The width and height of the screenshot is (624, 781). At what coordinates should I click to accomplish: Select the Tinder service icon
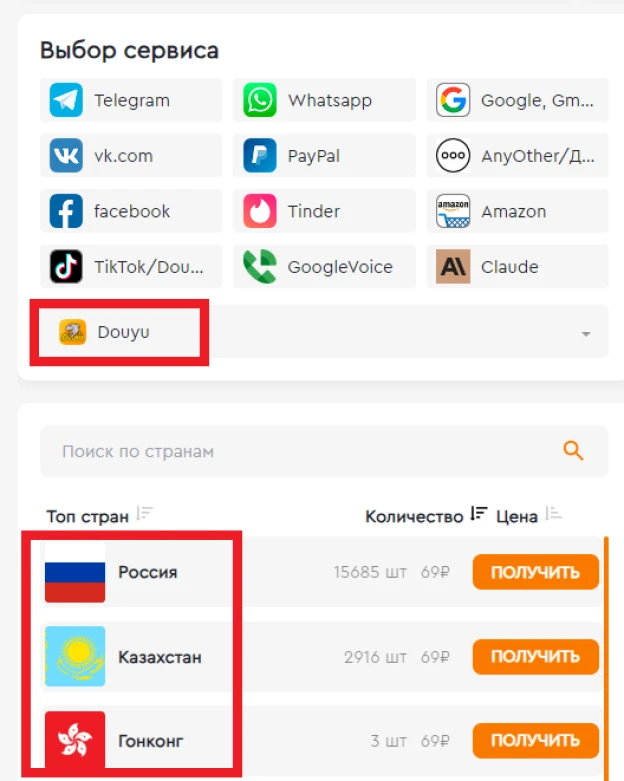pos(259,211)
